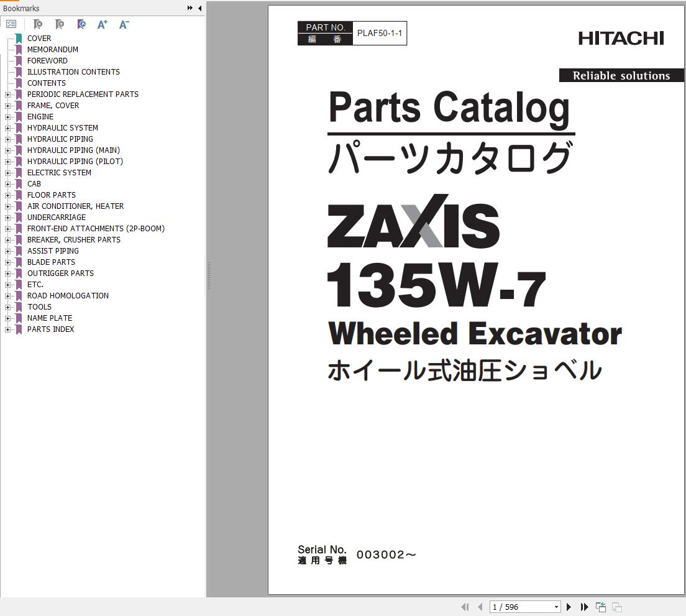686x616 pixels.
Task: Return to previous view using back-view icon
Action: click(x=600, y=607)
